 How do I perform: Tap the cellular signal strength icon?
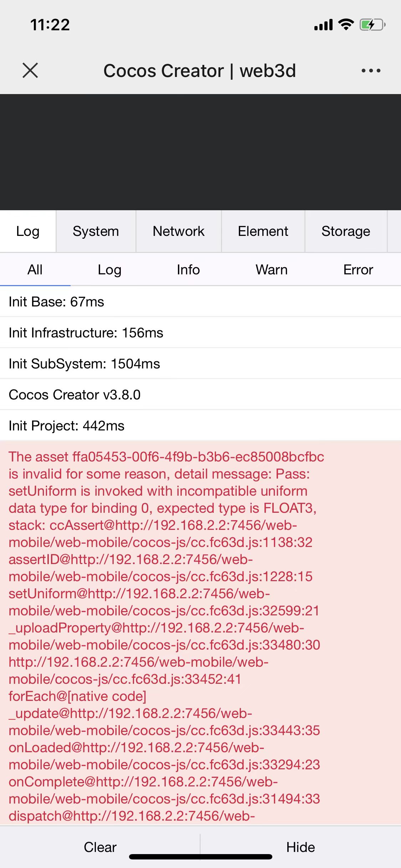coord(323,25)
